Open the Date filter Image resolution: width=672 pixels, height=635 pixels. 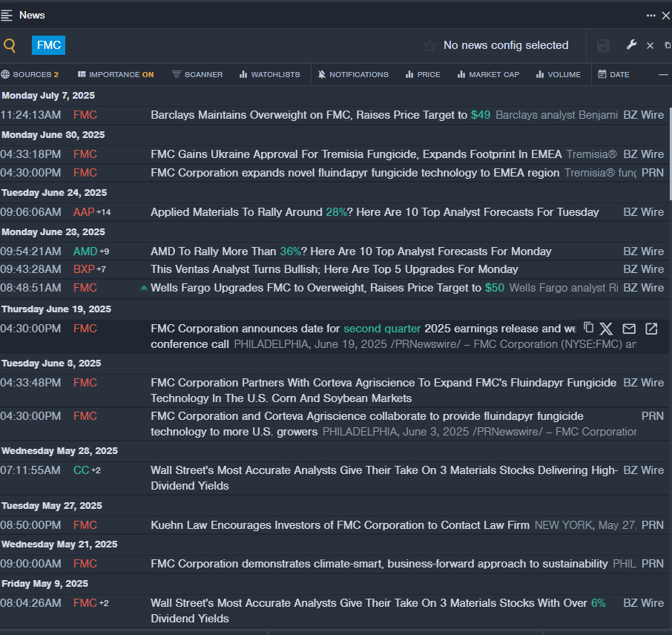pos(613,75)
